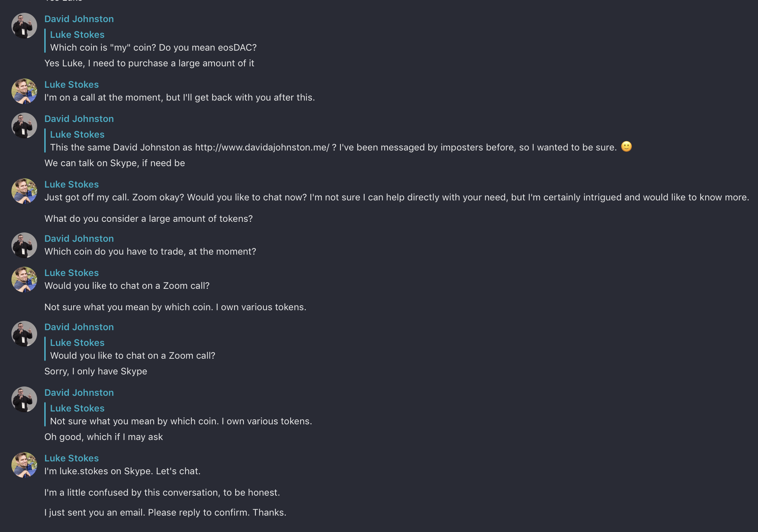Click Luke Stokes' name above 'Just got off my call'
This screenshot has height=532, width=758.
tap(71, 184)
